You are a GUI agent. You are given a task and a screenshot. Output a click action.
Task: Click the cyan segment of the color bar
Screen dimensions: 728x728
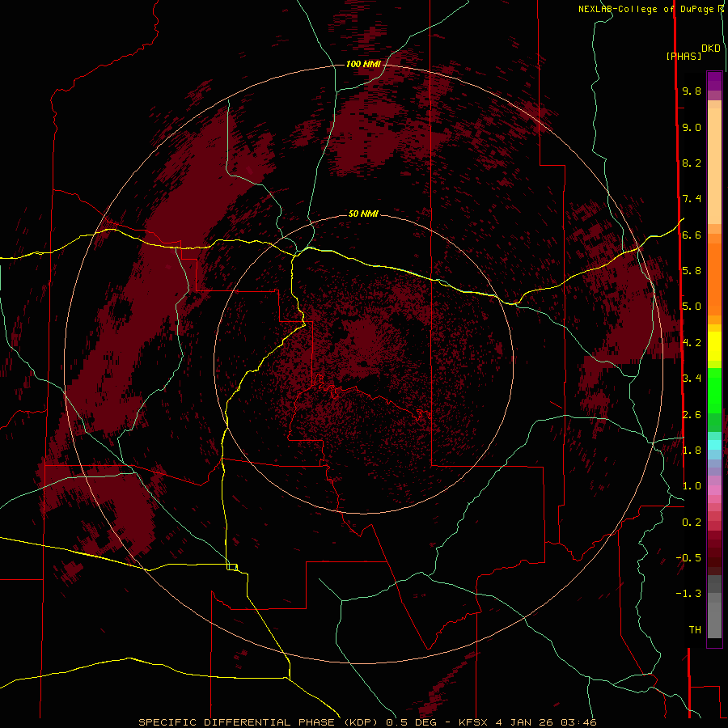coord(714,445)
